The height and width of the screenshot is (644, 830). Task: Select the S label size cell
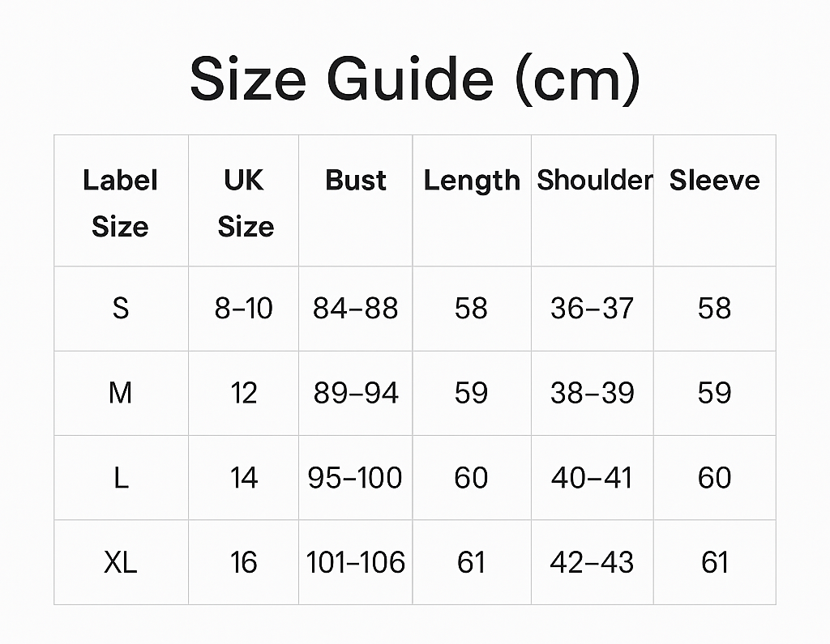121,309
